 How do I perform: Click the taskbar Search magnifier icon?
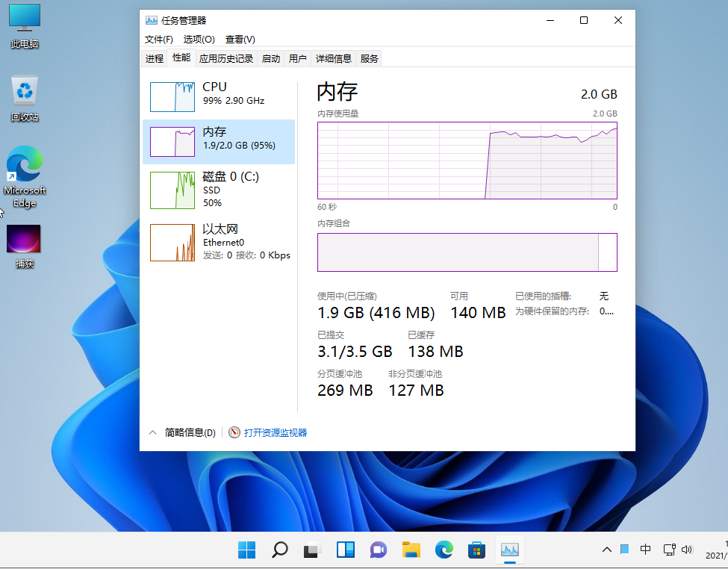pos(279,550)
